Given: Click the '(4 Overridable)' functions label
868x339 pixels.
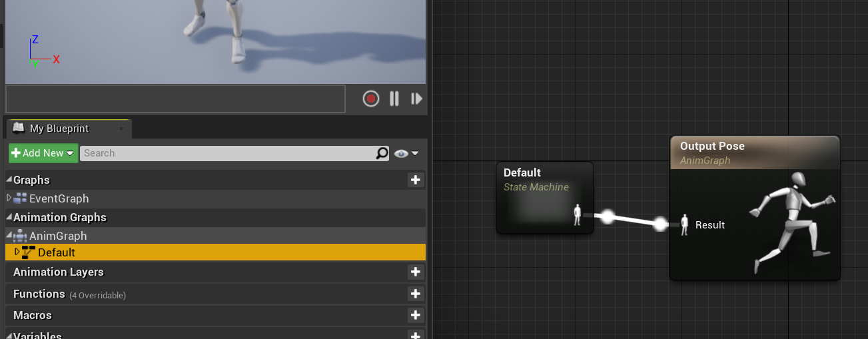Looking at the screenshot, I should pyautogui.click(x=97, y=295).
